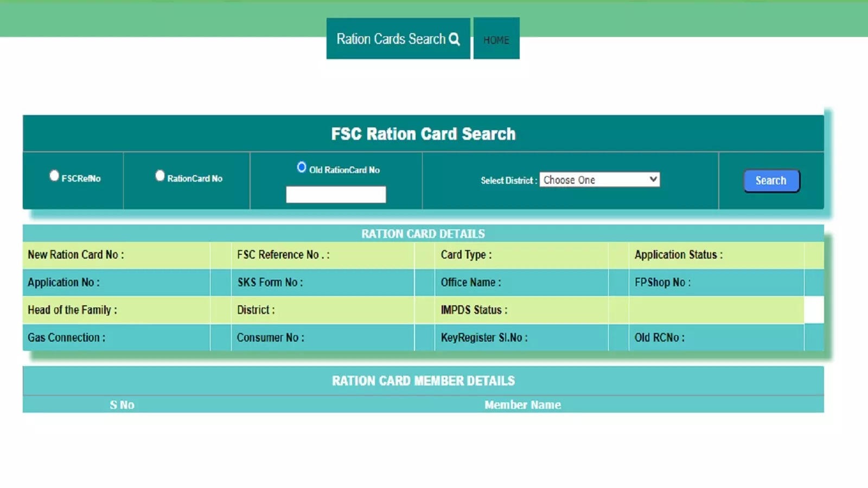The image size is (868, 488).
Task: Open the Select District dropdown
Action: click(x=599, y=179)
